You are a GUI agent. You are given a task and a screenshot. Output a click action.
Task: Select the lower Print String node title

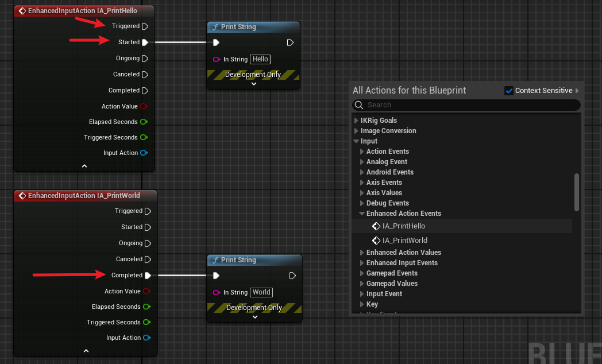pyautogui.click(x=238, y=260)
